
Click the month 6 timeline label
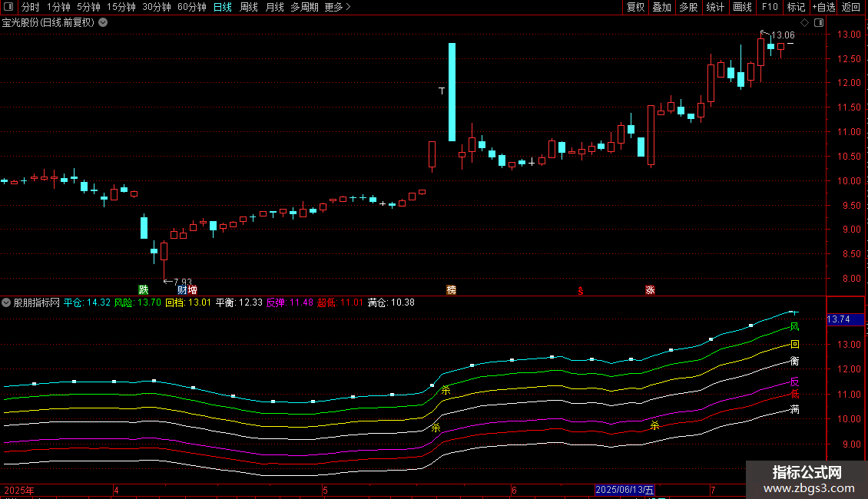514,490
